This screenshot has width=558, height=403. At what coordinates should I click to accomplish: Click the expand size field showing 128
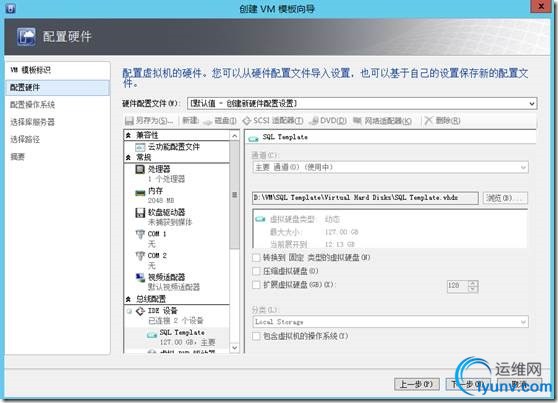458,286
